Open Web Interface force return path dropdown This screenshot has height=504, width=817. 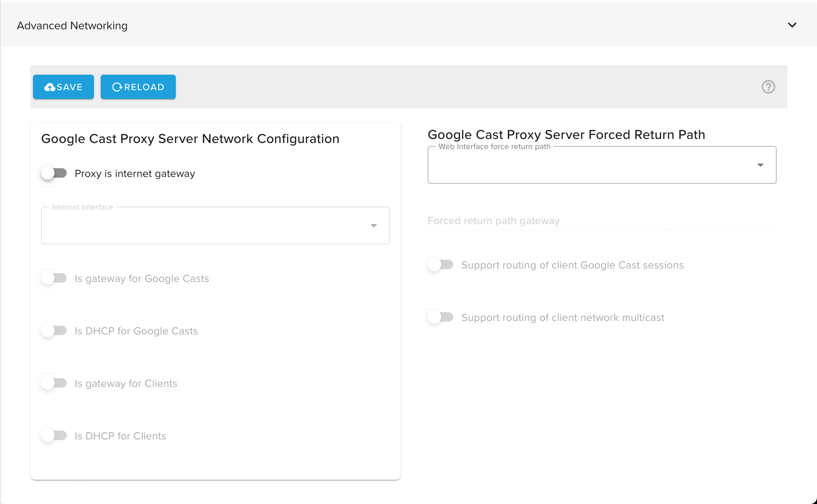pyautogui.click(x=760, y=165)
